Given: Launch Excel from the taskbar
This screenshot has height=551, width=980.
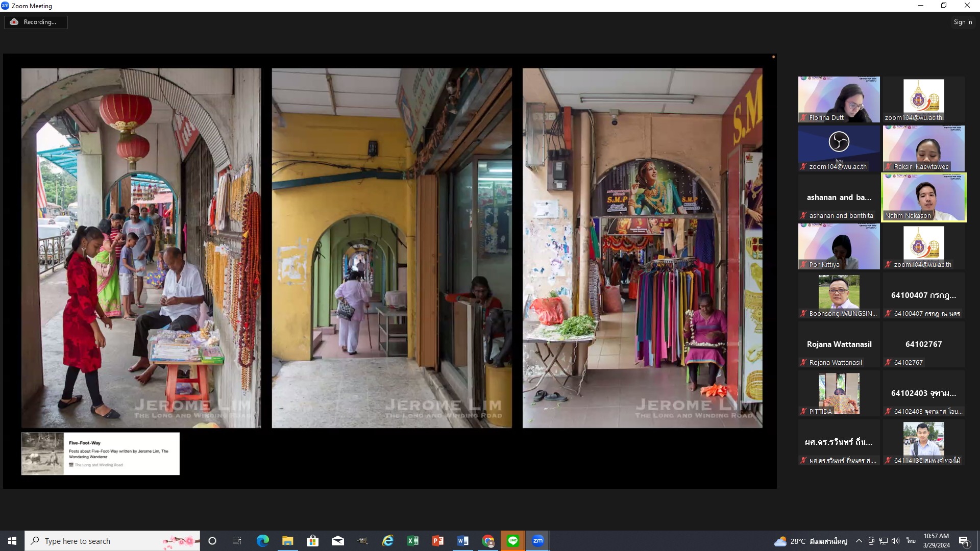Looking at the screenshot, I should coord(413,541).
